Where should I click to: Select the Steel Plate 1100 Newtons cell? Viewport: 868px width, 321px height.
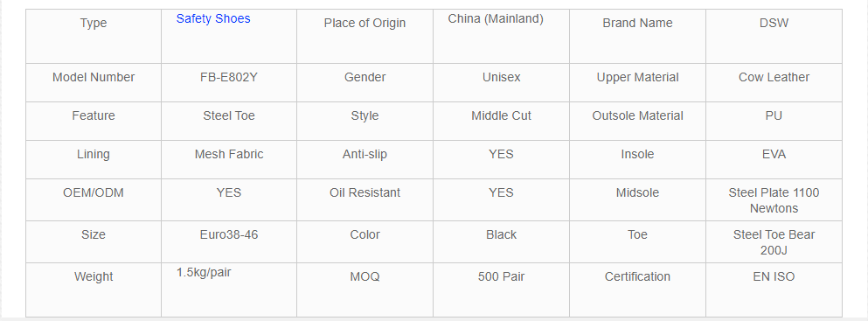(774, 199)
